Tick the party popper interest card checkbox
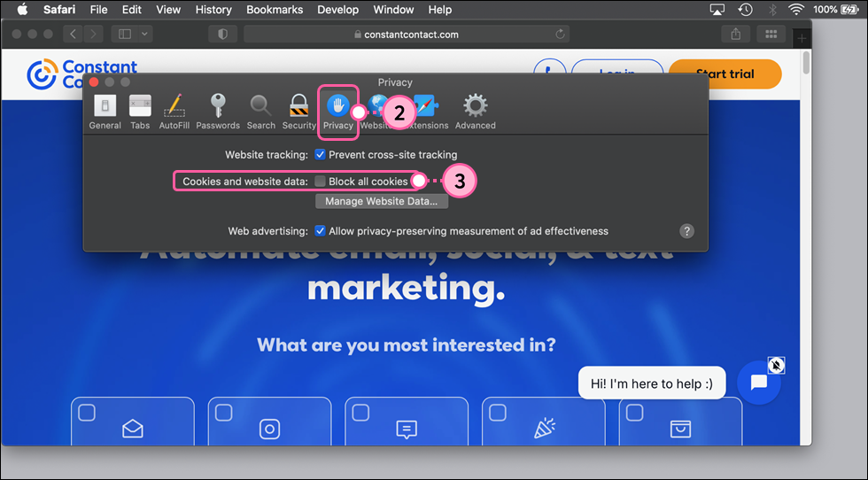Image resolution: width=868 pixels, height=480 pixels. pyautogui.click(x=498, y=413)
